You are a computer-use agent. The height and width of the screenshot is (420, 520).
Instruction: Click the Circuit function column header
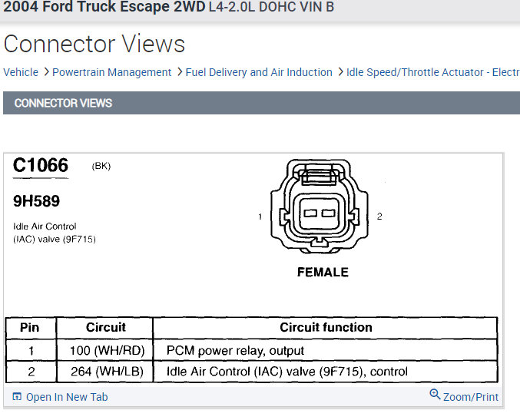click(326, 327)
